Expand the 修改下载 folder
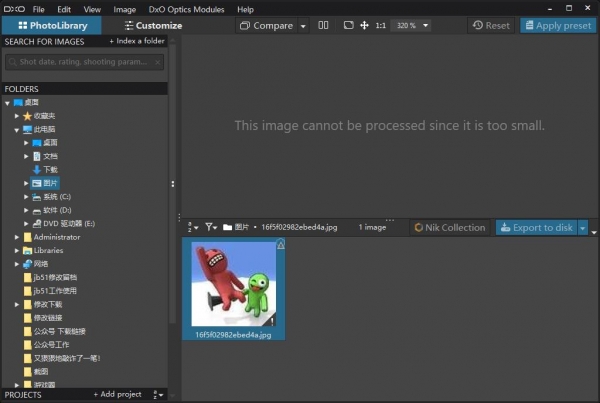Image resolution: width=600 pixels, height=403 pixels. [16, 305]
